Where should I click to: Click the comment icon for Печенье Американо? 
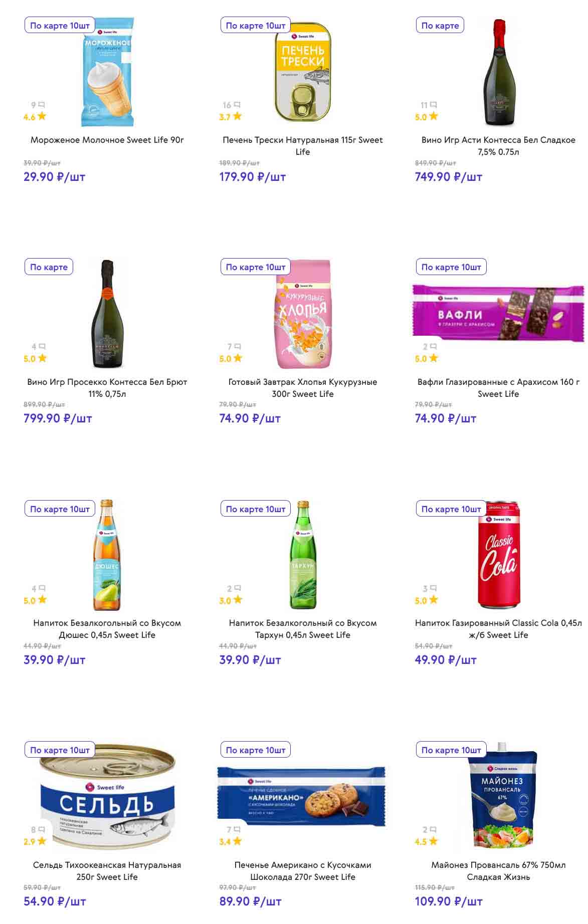pyautogui.click(x=238, y=829)
